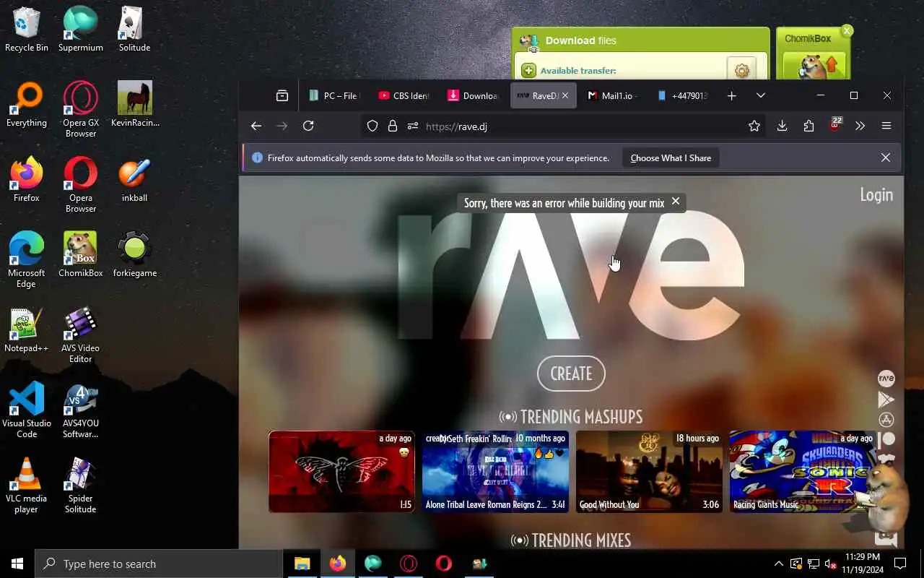Click the extension icon with badge 22

click(835, 124)
